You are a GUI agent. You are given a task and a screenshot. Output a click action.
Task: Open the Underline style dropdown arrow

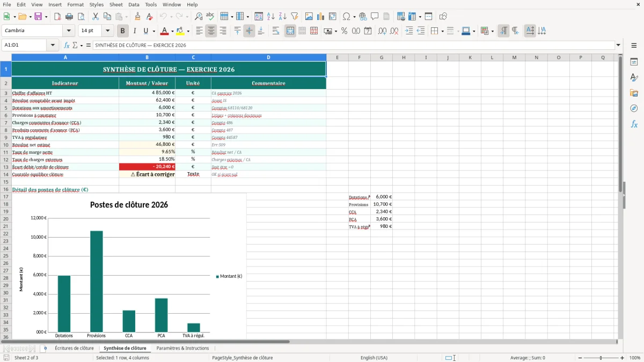pos(153,31)
